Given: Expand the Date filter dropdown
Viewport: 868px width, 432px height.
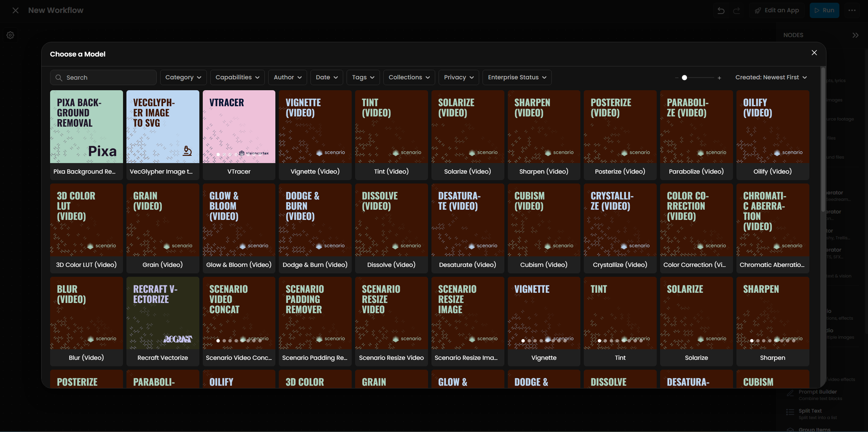Looking at the screenshot, I should pos(327,78).
